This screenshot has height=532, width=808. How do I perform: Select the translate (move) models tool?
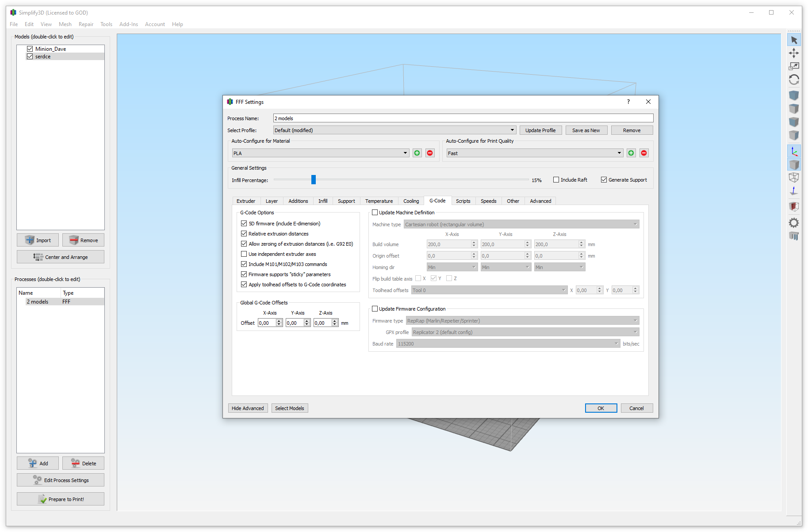click(x=794, y=53)
